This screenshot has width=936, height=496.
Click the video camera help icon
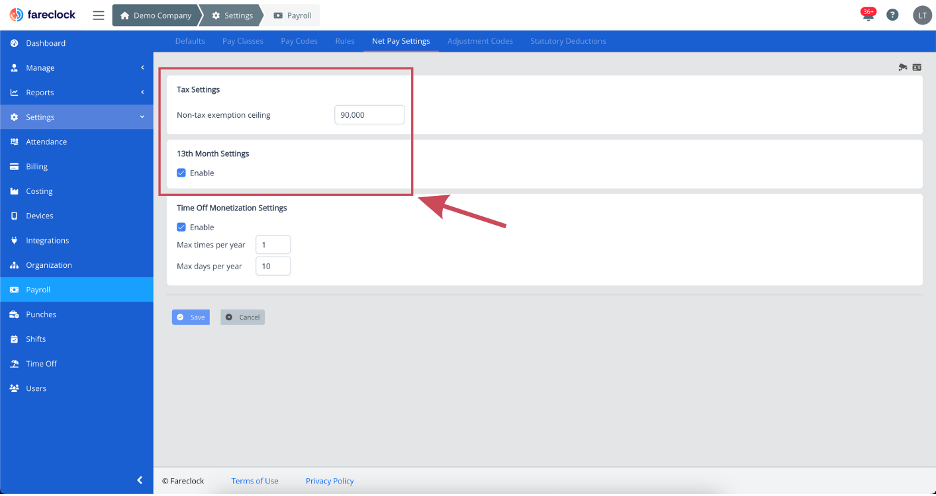click(903, 67)
